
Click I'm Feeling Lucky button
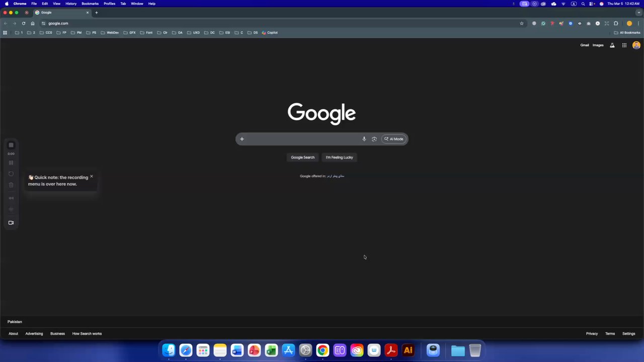[x=339, y=157]
